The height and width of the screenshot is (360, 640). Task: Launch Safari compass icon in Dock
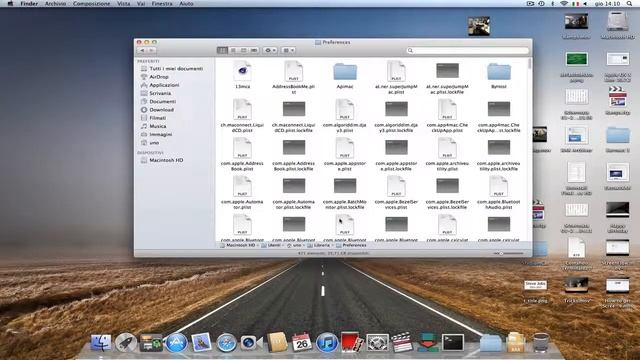(226, 342)
